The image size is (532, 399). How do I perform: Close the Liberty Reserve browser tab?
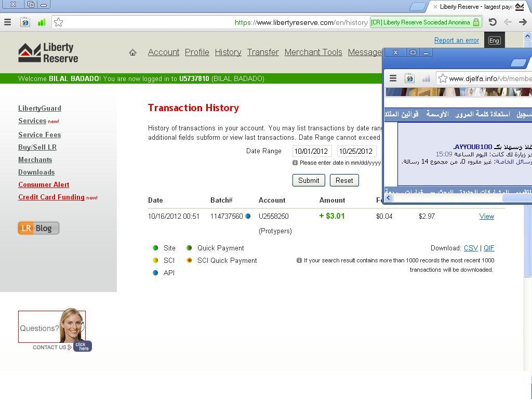tap(435, 6)
